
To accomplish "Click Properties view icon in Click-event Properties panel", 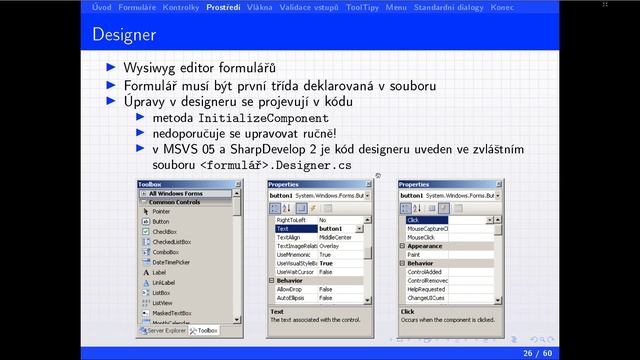I will pyautogui.click(x=432, y=209).
